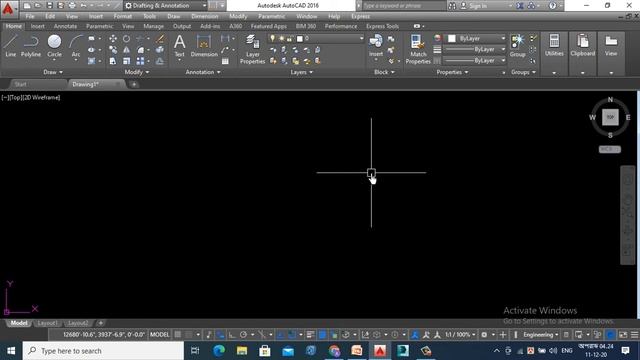Expand the Modify panel
Image resolution: width=640 pixels, height=360 pixels.
[137, 72]
